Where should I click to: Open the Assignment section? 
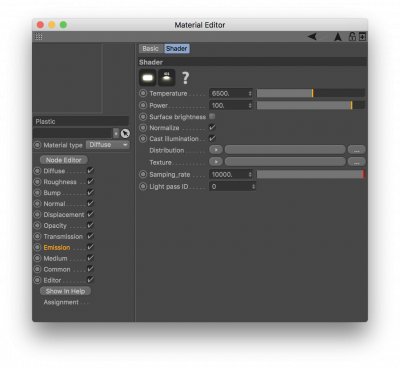(61, 302)
